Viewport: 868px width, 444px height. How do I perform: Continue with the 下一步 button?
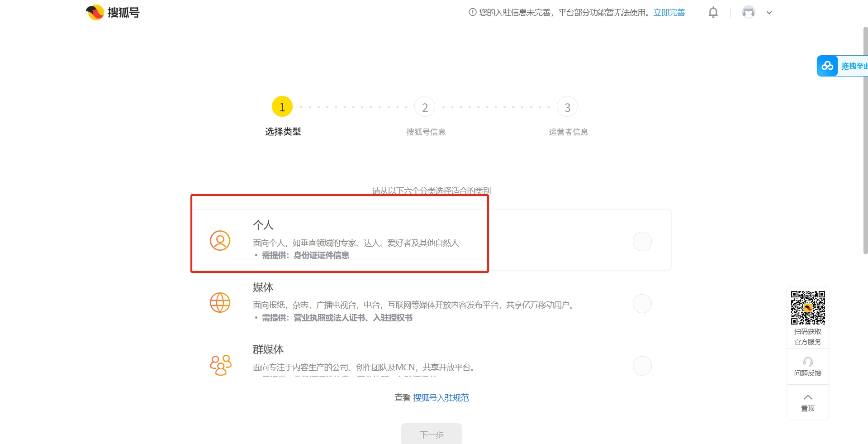coord(432,434)
